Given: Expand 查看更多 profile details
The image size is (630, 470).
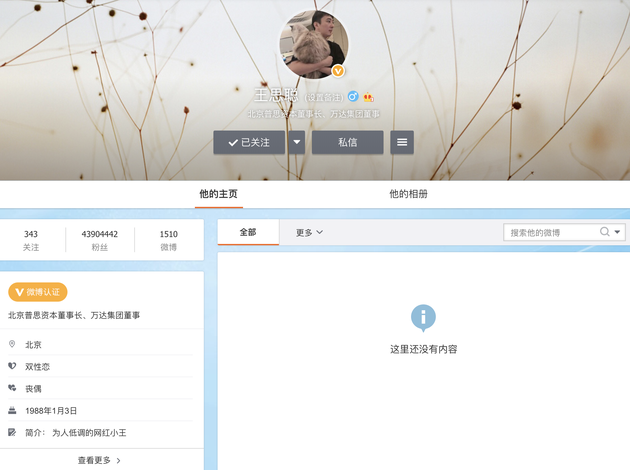Looking at the screenshot, I should coord(100,460).
